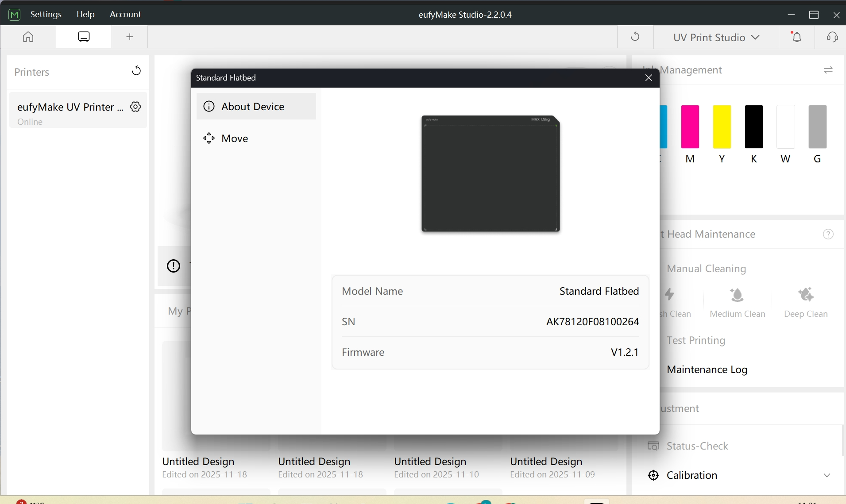Select the White ink swatch
The width and height of the screenshot is (846, 504).
[x=785, y=127]
